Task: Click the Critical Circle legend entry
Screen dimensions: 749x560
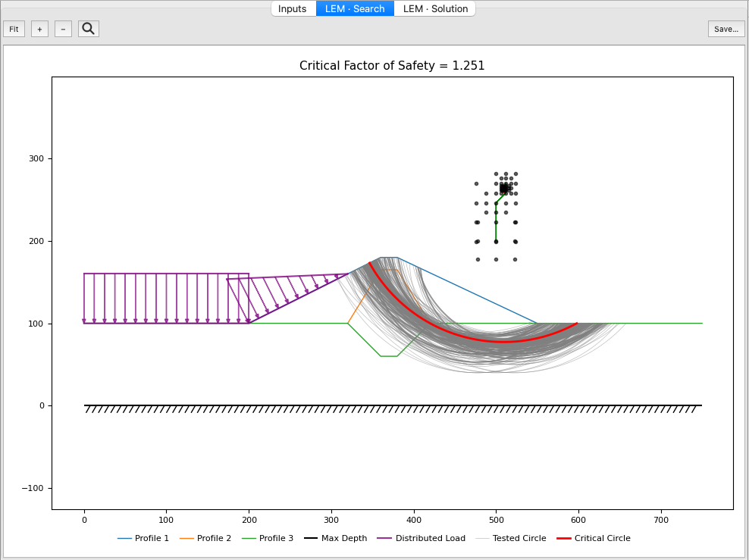Action: (x=594, y=538)
